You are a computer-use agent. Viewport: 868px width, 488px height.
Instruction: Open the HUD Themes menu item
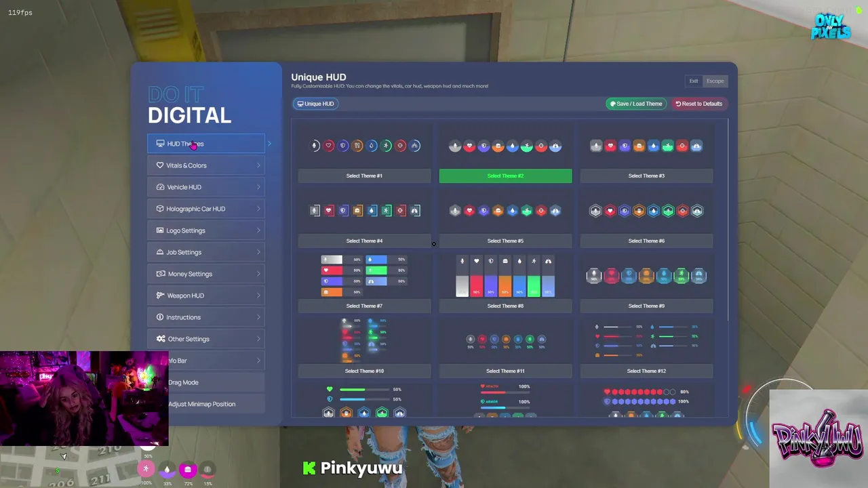tap(206, 144)
